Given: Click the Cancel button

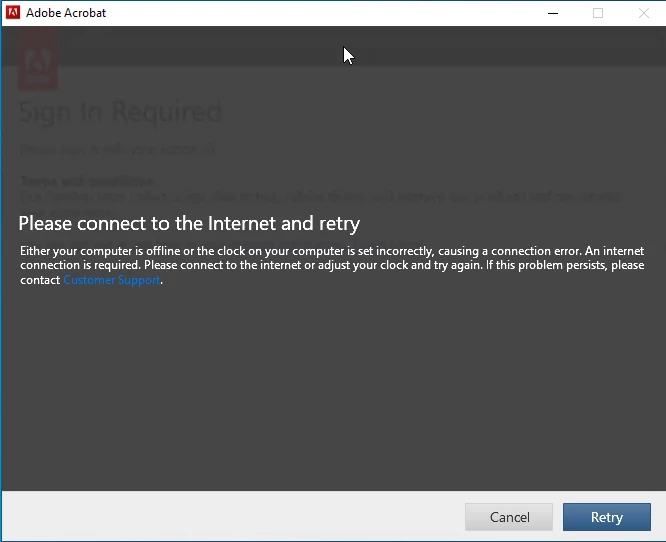Looking at the screenshot, I should coord(509,517).
